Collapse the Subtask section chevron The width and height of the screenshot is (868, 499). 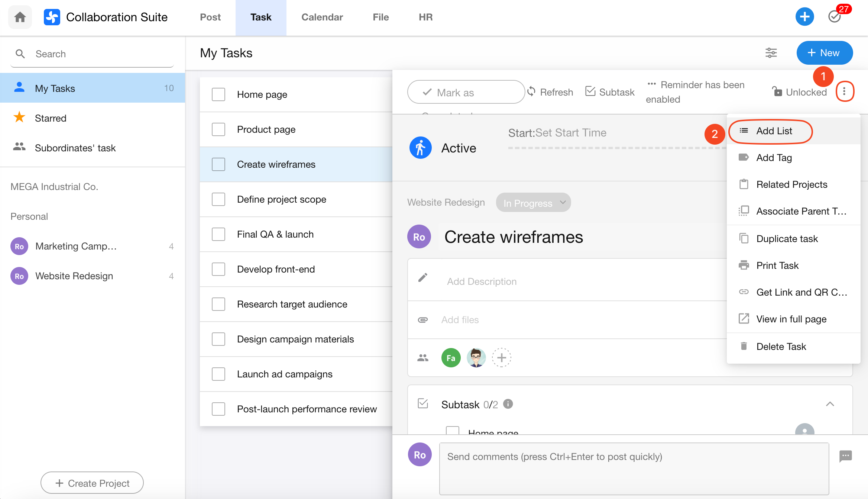830,404
